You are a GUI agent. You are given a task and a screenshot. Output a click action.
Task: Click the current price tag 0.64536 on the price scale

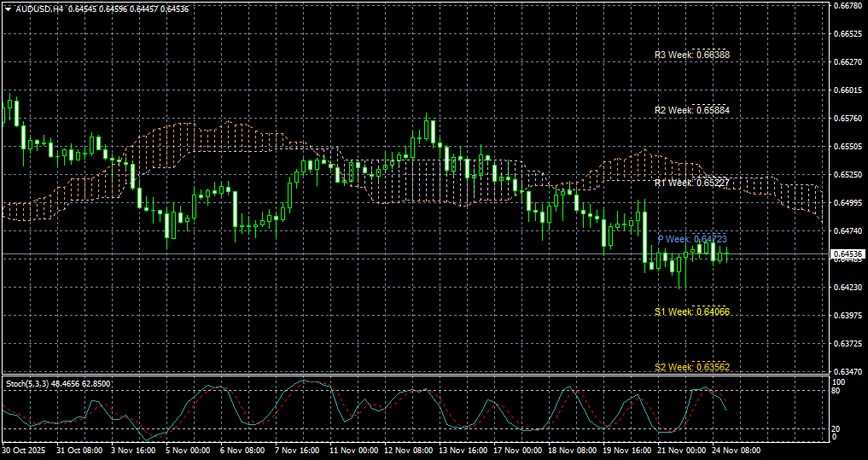click(x=847, y=254)
